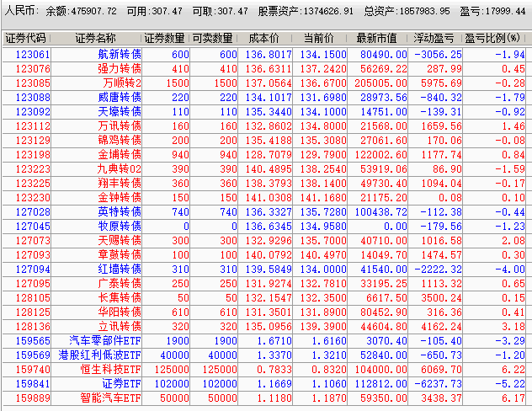Select the 长集转债 name cell
The image size is (532, 411).
(120, 297)
